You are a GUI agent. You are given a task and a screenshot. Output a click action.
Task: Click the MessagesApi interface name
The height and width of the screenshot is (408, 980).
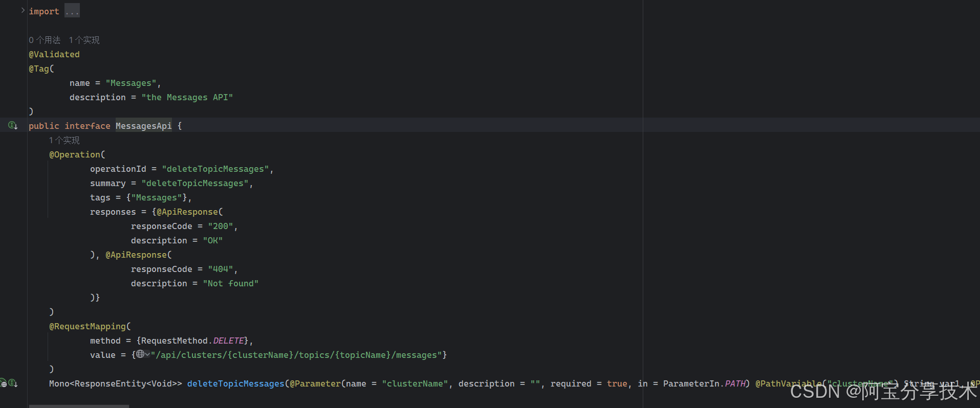coord(144,126)
